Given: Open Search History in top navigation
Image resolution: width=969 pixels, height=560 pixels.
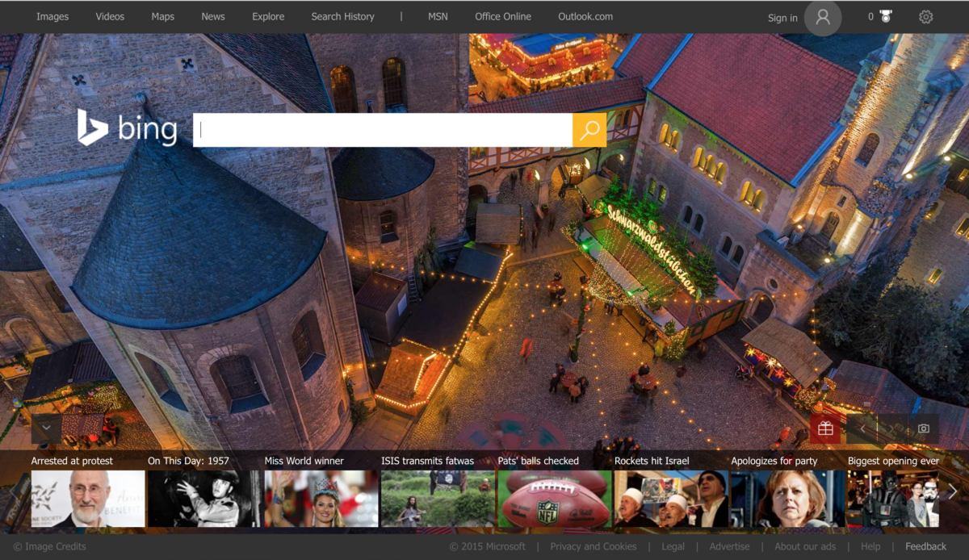Looking at the screenshot, I should coord(343,16).
